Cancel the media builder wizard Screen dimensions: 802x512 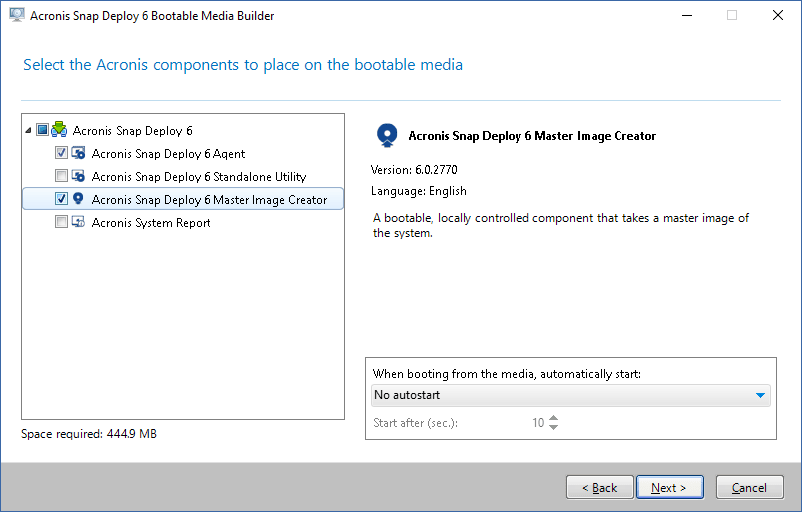[749, 488]
